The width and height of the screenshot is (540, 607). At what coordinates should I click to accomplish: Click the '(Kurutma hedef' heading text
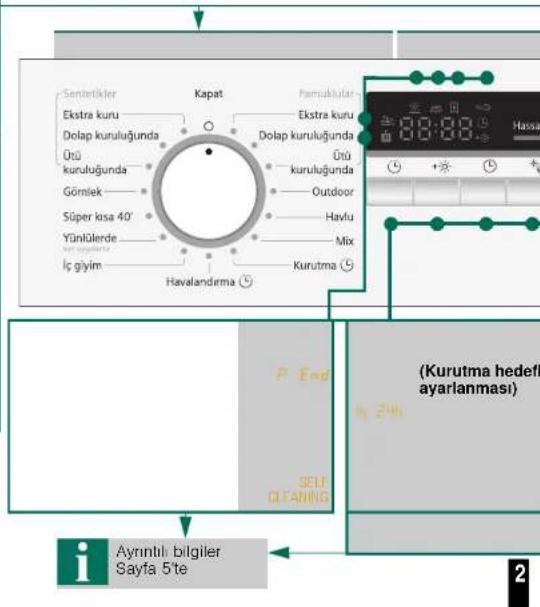click(479, 371)
